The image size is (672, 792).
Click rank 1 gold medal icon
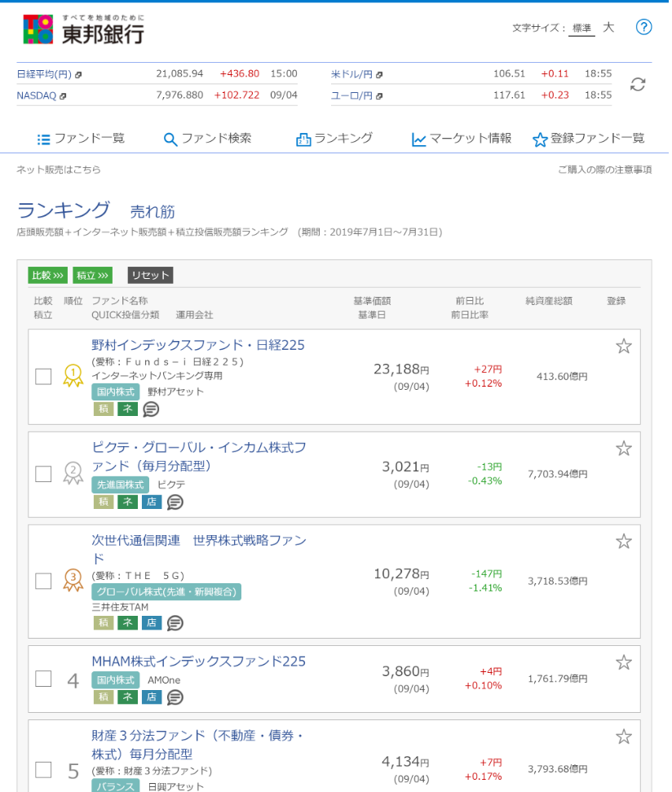click(73, 376)
